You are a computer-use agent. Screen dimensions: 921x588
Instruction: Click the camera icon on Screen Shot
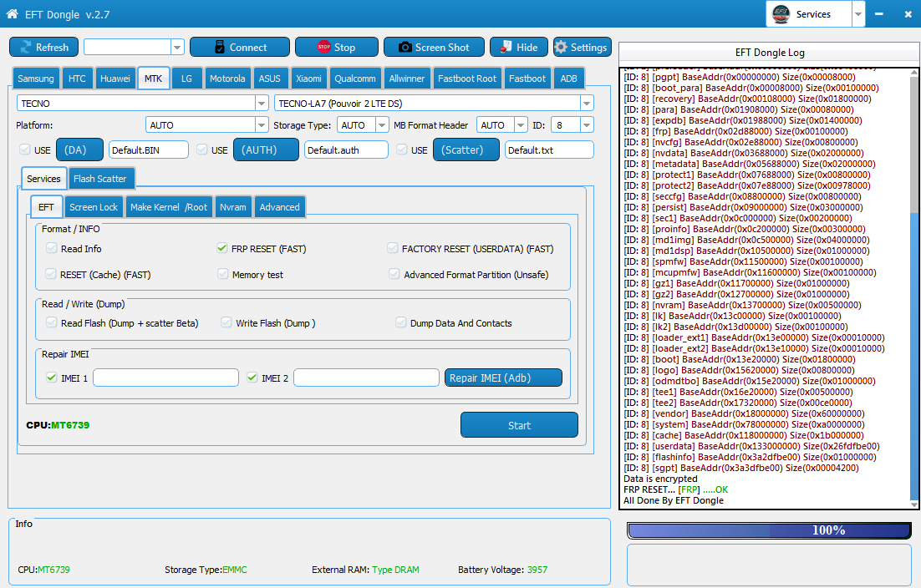click(405, 48)
